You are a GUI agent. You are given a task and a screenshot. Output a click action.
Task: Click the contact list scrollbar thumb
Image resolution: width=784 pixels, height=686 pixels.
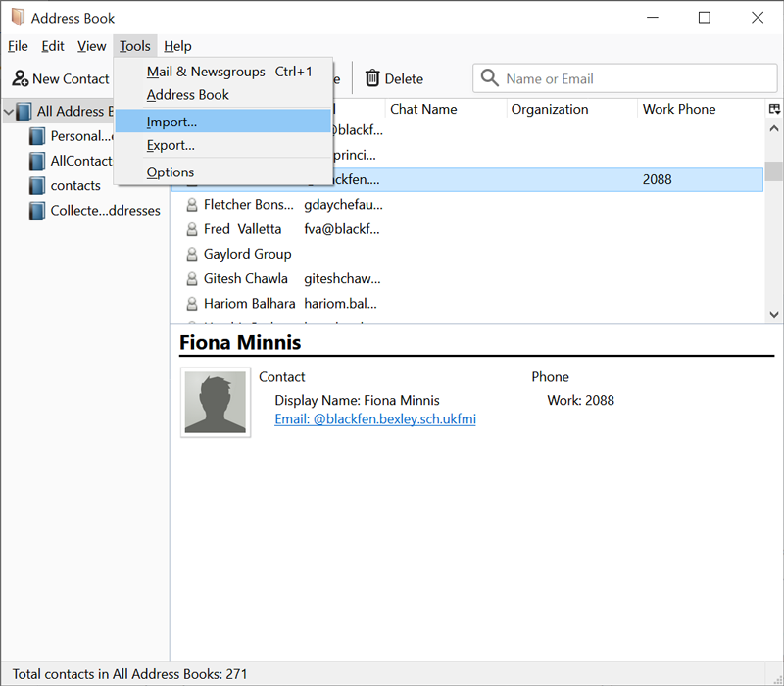(x=774, y=171)
